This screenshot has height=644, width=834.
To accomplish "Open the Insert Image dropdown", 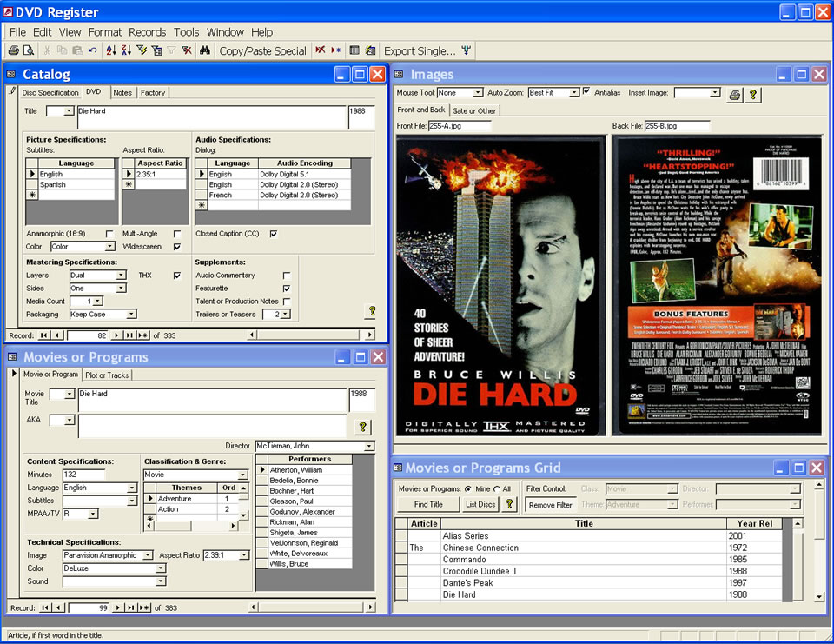I will click(715, 93).
